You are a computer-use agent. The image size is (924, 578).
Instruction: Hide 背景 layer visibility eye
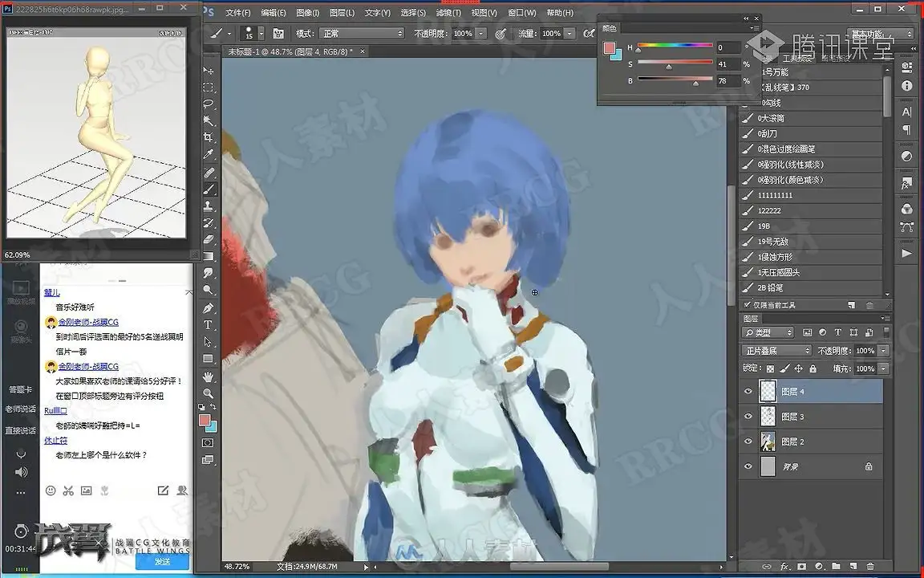coord(748,466)
